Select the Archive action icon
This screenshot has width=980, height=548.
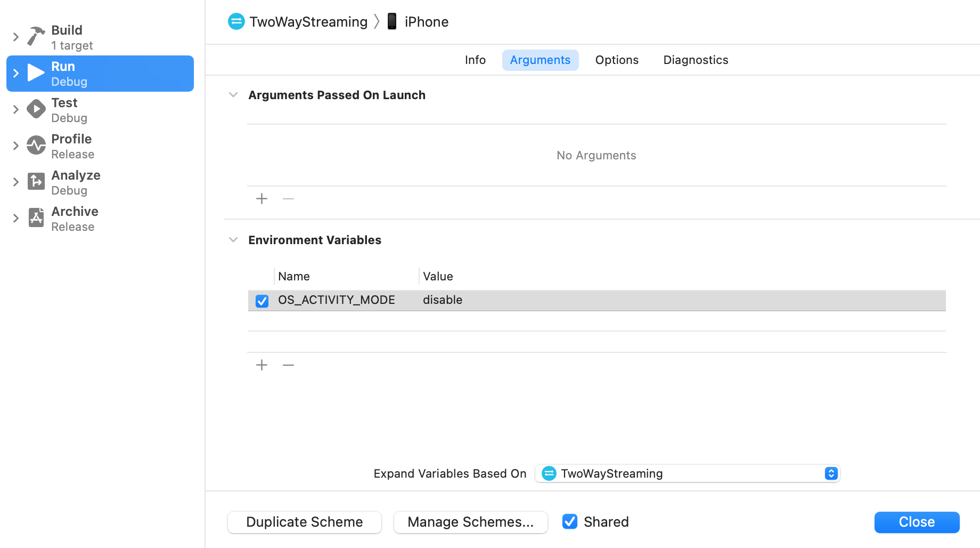36,218
